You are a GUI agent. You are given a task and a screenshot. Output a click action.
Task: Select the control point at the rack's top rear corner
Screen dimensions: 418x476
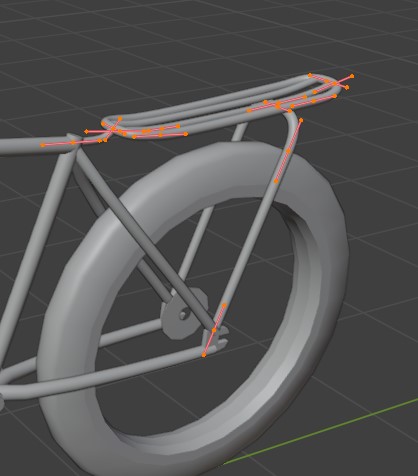click(310, 75)
